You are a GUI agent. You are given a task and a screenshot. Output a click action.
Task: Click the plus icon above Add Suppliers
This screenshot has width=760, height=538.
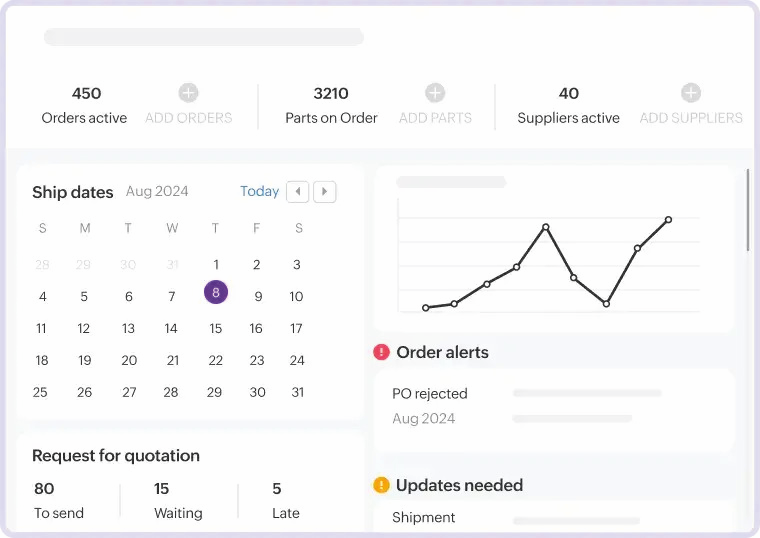click(x=691, y=93)
